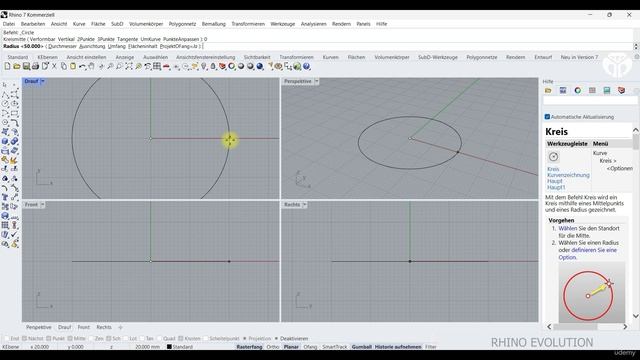The image size is (640, 360).
Task: Open Help with the blue question mark icon
Action: (307, 66)
